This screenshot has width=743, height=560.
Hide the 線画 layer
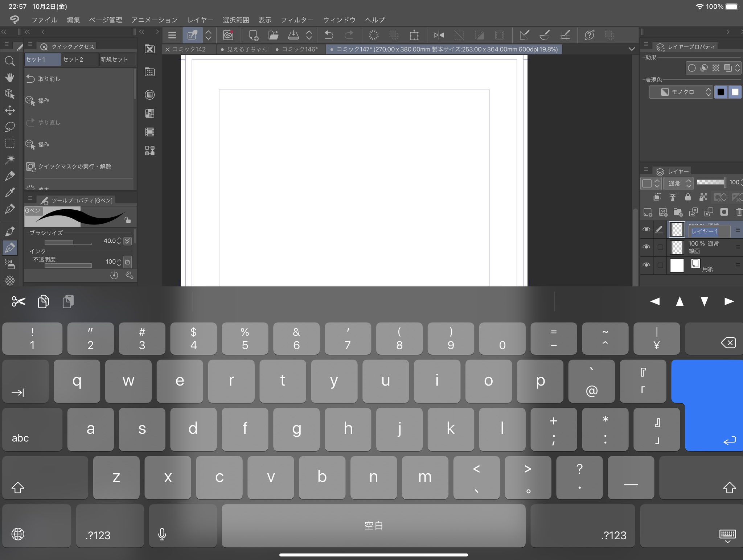(x=646, y=247)
